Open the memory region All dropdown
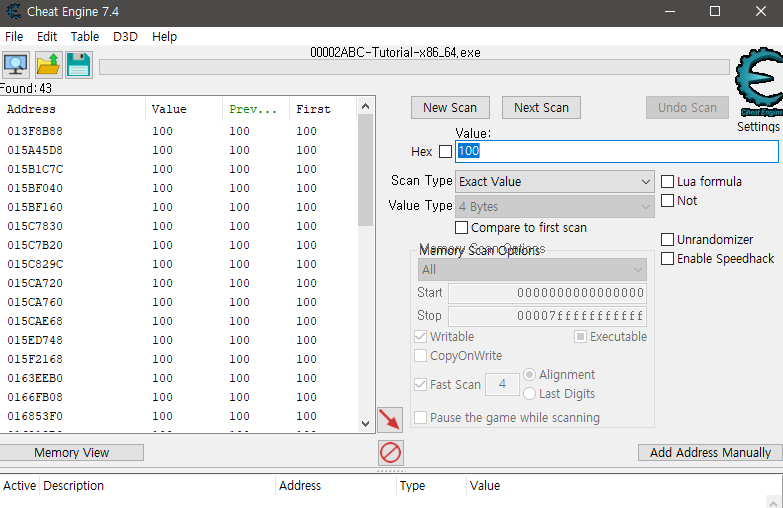Viewport: 783px width, 508px height. pyautogui.click(x=532, y=270)
